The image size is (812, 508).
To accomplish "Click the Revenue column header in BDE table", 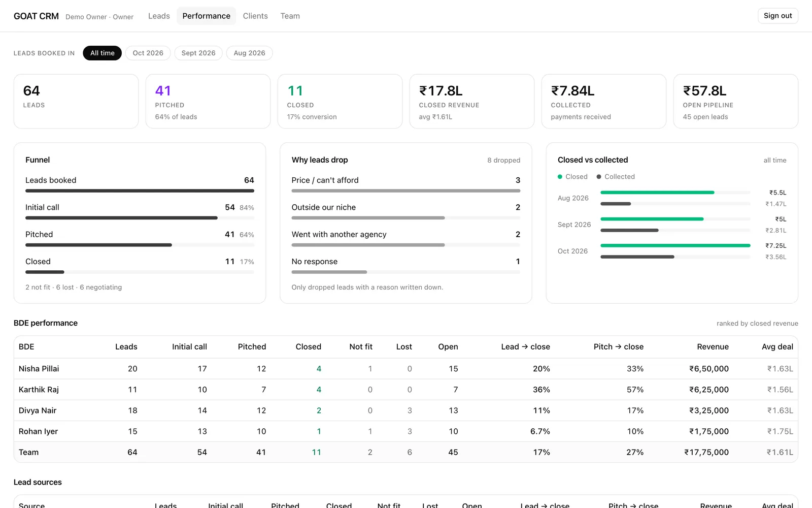I will tap(713, 346).
